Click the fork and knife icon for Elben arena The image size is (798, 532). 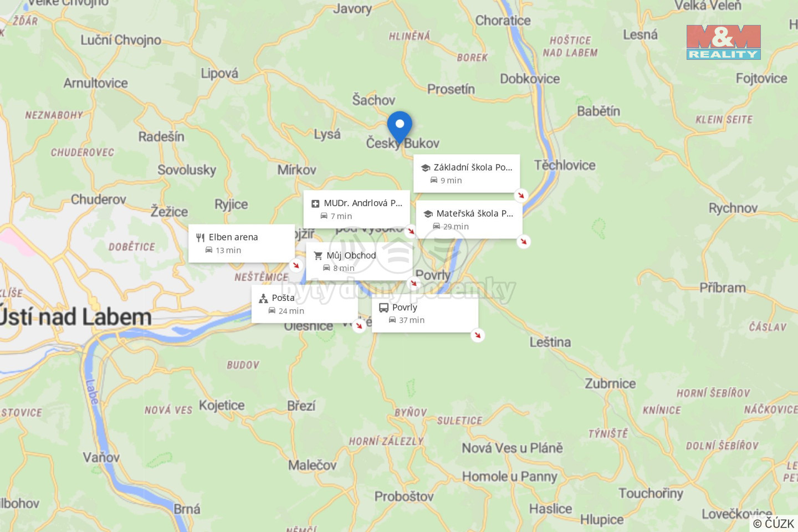point(201,237)
